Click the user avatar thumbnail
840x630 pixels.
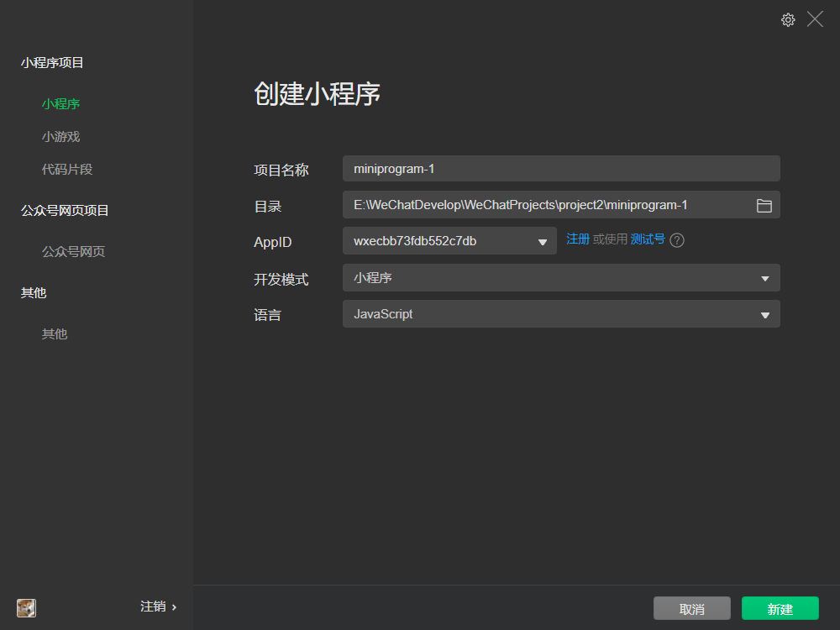[x=26, y=607]
